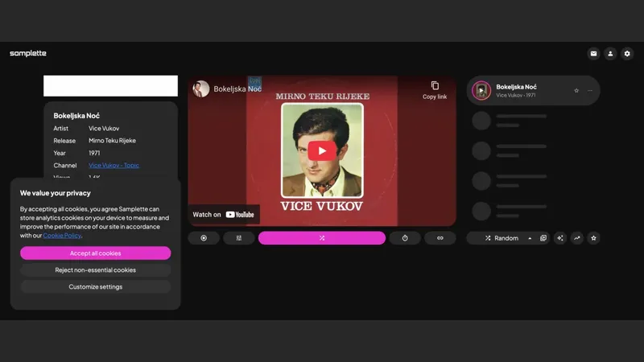The image size is (644, 362).
Task: Reject non-essential cookies
Action: pyautogui.click(x=95, y=270)
